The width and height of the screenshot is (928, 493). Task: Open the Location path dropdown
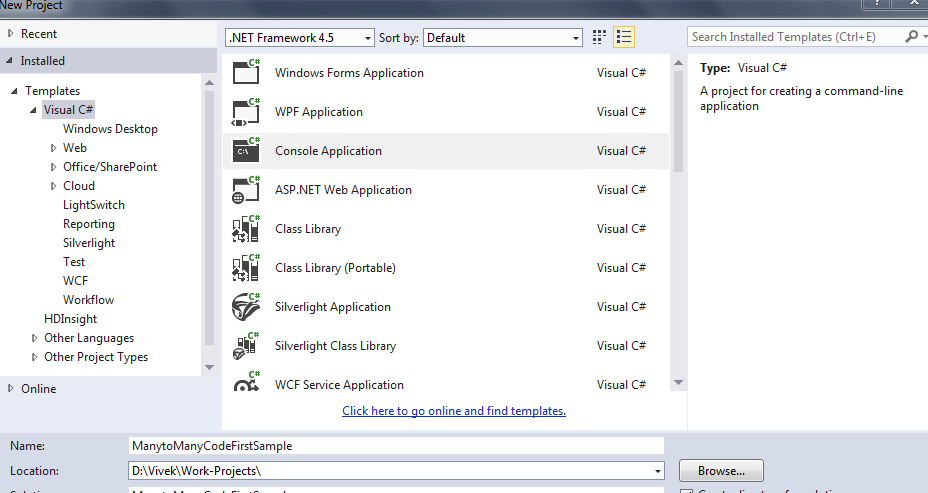tap(657, 470)
